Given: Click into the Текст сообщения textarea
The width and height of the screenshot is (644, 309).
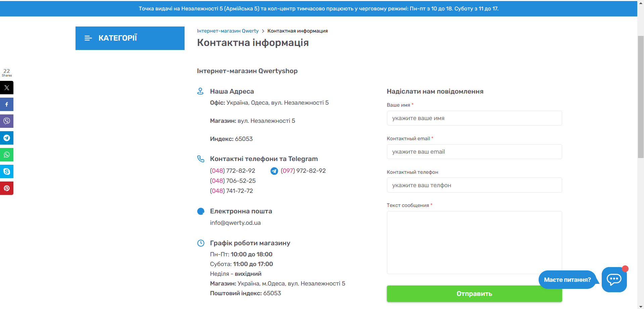Looking at the screenshot, I should (x=474, y=242).
